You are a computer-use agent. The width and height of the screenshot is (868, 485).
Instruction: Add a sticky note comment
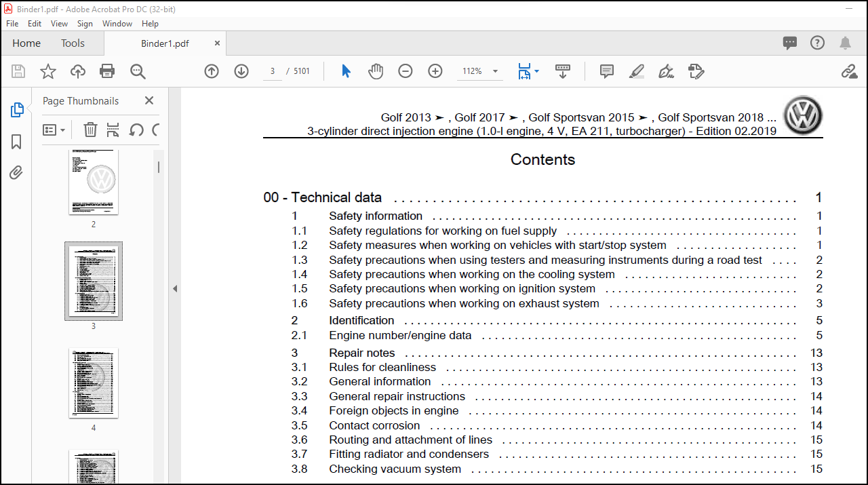607,71
